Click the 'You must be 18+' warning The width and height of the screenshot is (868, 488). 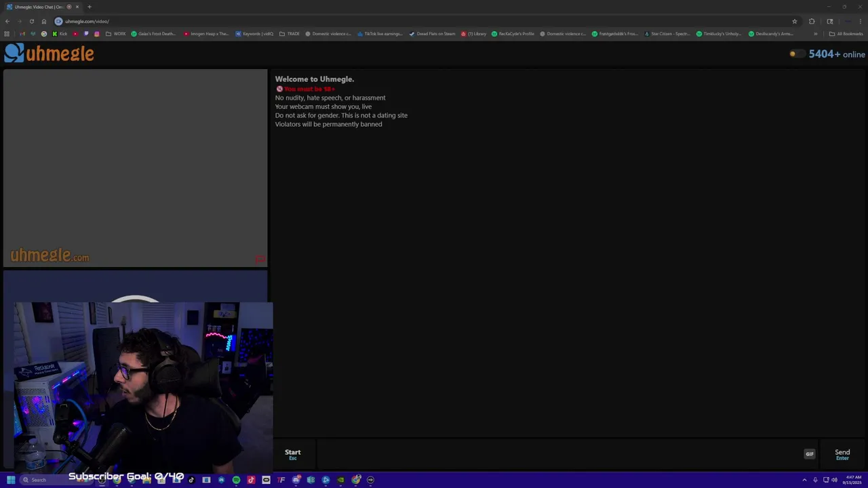pos(305,89)
